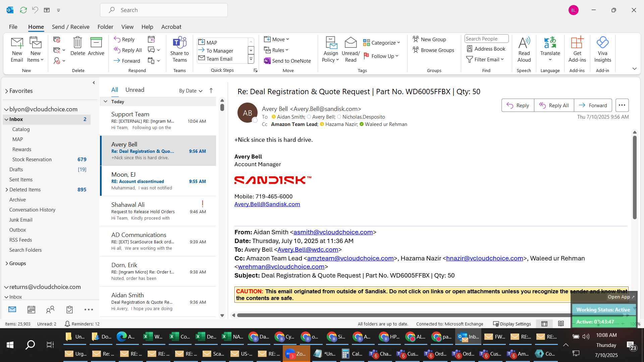
Task: Open Viva Insights add-in
Action: pyautogui.click(x=602, y=50)
